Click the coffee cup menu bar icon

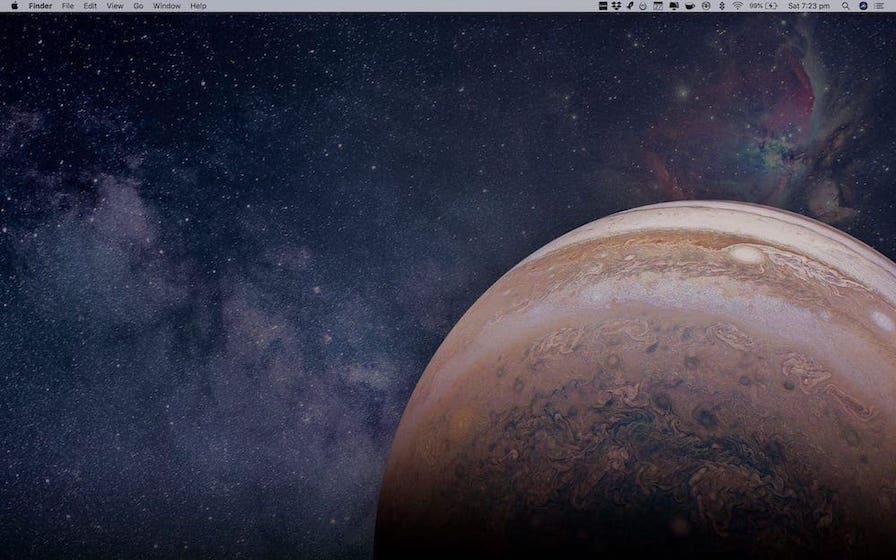pyautogui.click(x=689, y=6)
